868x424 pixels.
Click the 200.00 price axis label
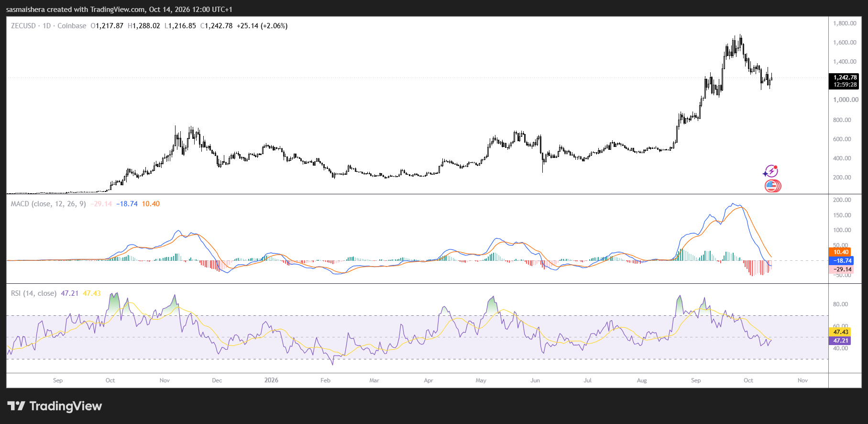coord(842,178)
